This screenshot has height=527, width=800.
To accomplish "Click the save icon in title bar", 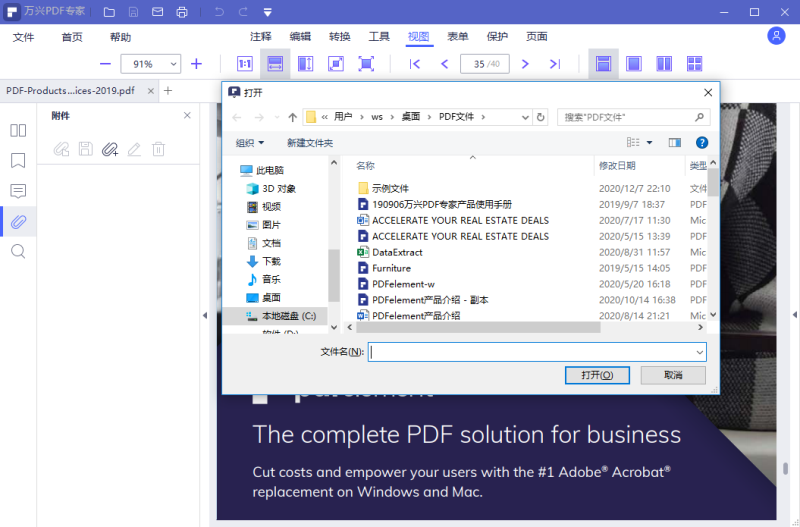I will (x=133, y=12).
